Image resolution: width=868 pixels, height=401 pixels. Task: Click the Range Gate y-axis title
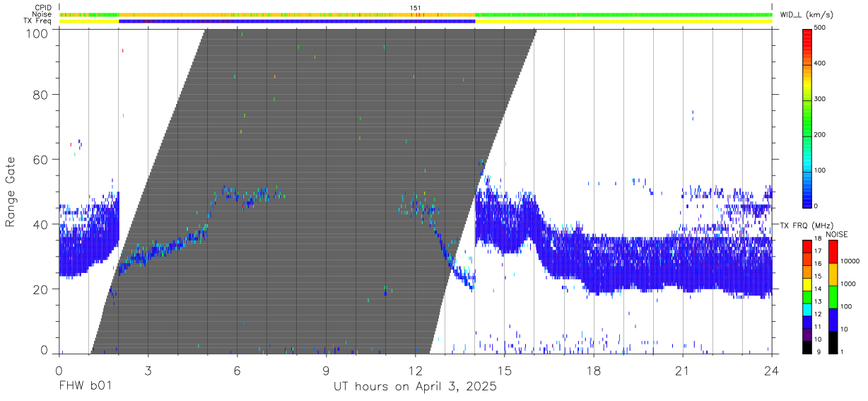[11, 192]
